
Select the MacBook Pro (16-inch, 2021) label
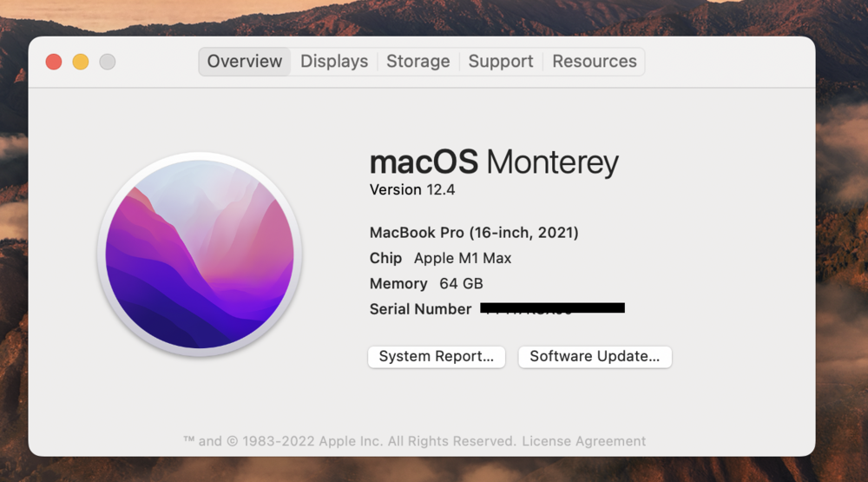pos(474,233)
